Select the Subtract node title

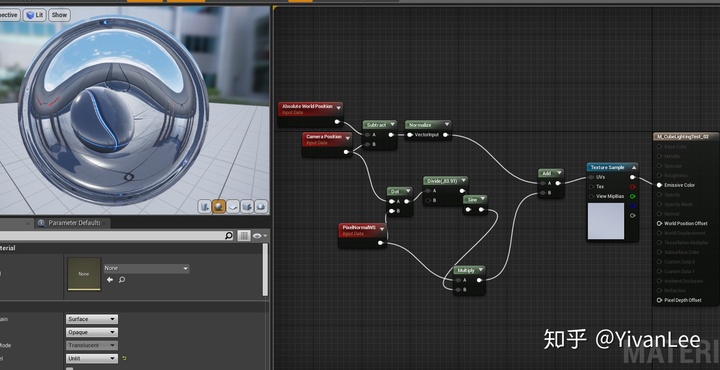(377, 125)
